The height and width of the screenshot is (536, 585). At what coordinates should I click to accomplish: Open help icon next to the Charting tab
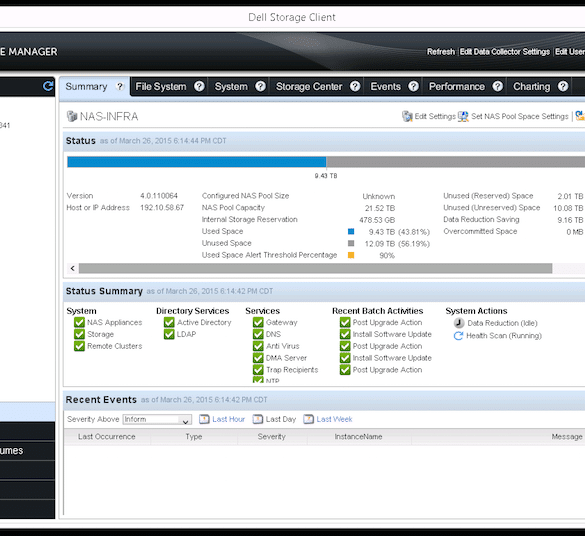coord(563,87)
